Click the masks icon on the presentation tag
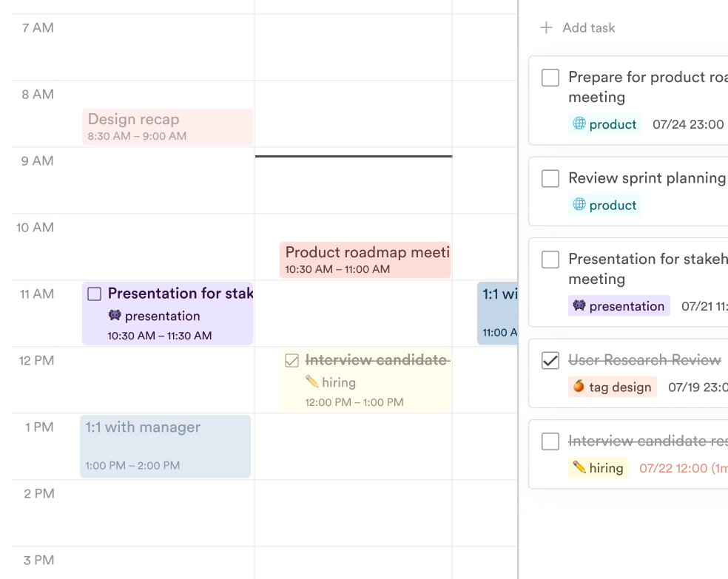728x579 pixels. [579, 305]
